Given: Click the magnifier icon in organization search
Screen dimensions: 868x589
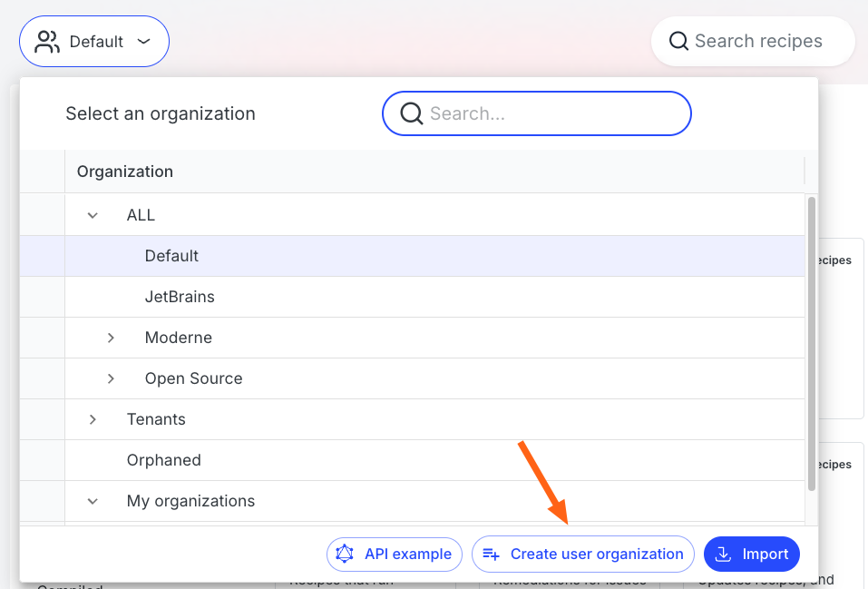Looking at the screenshot, I should pos(411,113).
